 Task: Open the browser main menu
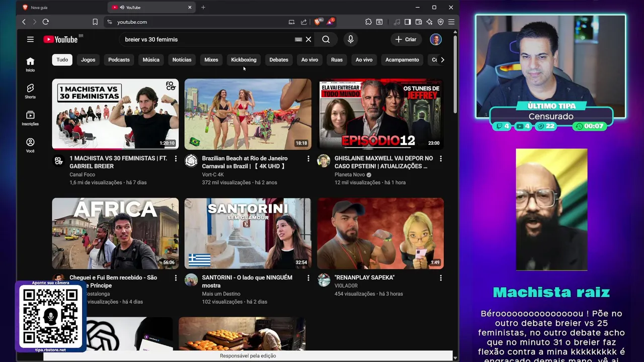(451, 22)
